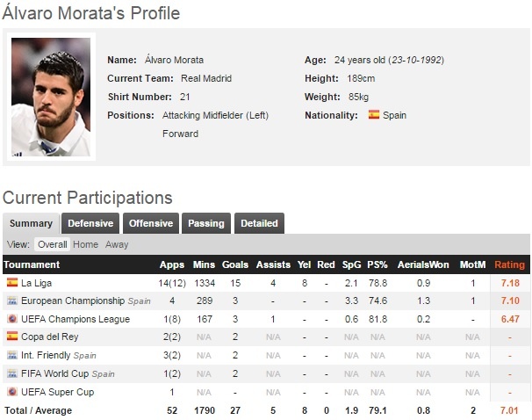Open the La Liga tournament link
The height and width of the screenshot is (420, 532).
tap(39, 283)
